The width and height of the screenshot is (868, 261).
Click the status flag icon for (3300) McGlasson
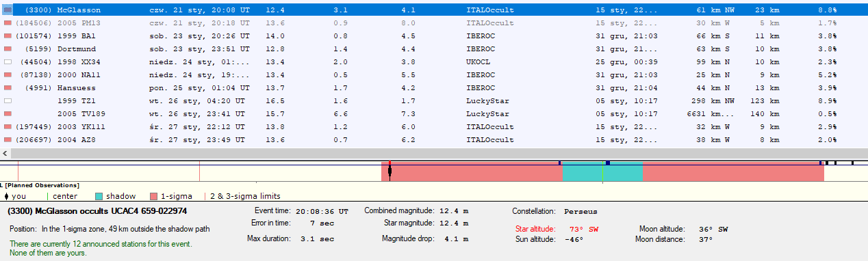[8, 10]
